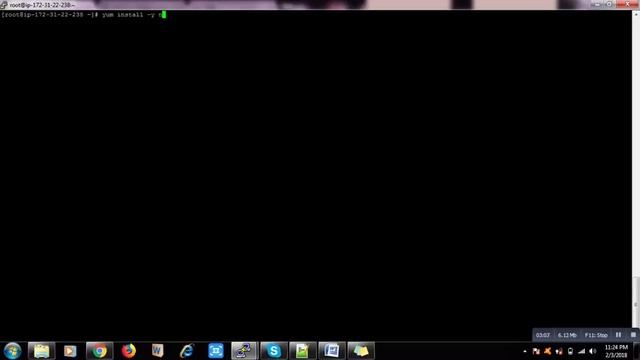Viewport: 640px width, 360px height.
Task: Launch Windows Media Player from taskbar
Action: click(x=70, y=351)
